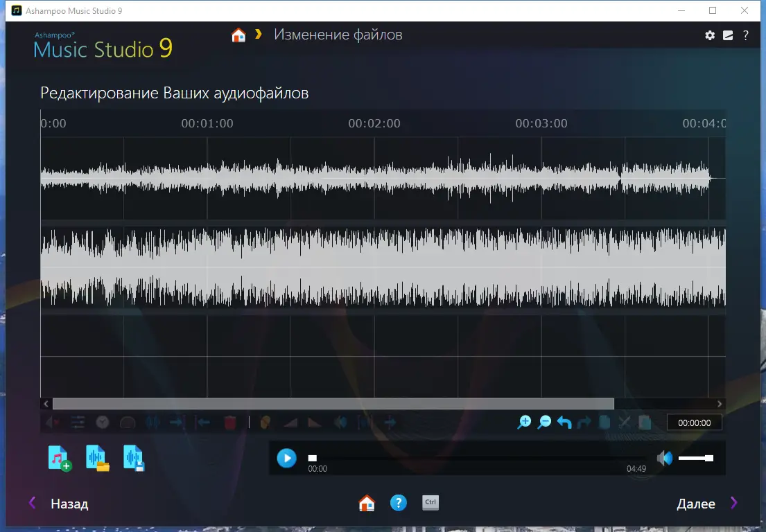Viewport: 766px width, 532px height.
Task: Add a music file with plus icon
Action: click(60, 459)
